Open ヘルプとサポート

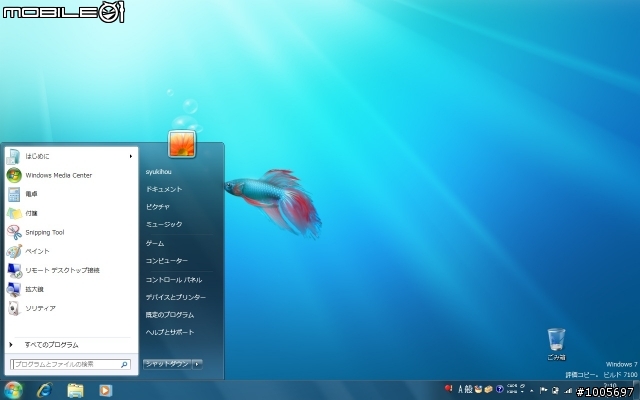click(170, 332)
